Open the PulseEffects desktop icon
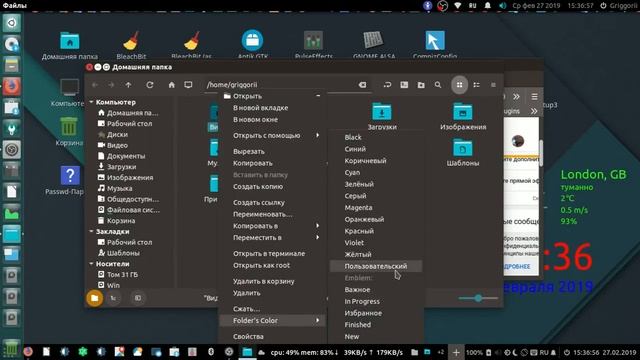This screenshot has width=640, height=360. 313,45
